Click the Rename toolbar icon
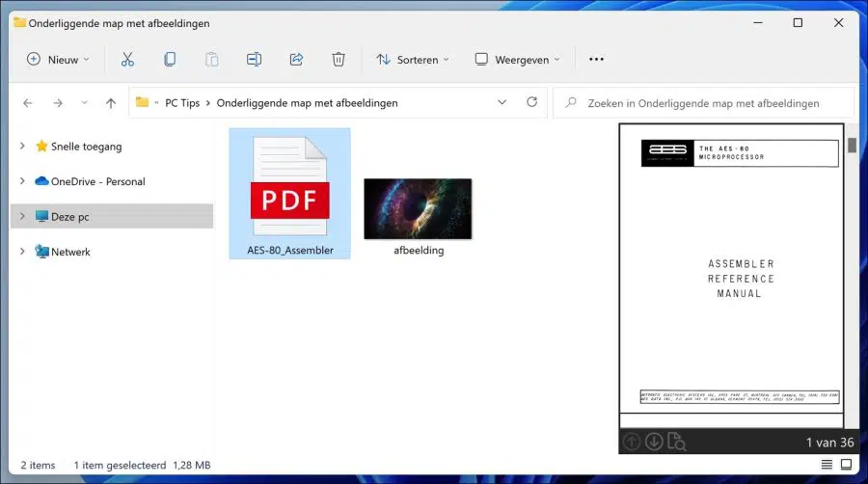Screen dimensions: 868x484 [x=254, y=59]
